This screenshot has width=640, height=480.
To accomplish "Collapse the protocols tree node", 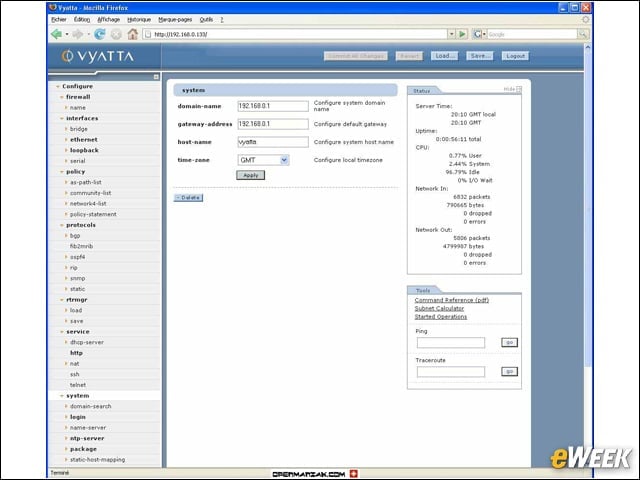I will tap(62, 225).
